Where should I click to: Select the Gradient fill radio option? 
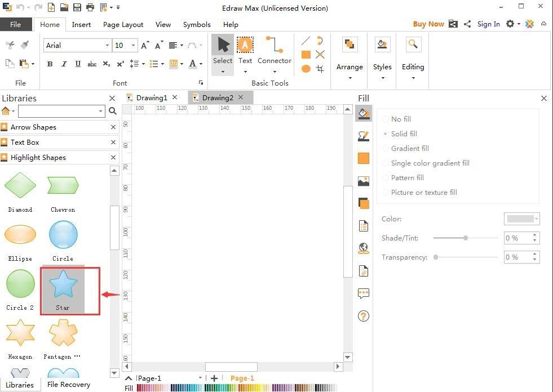pos(386,149)
